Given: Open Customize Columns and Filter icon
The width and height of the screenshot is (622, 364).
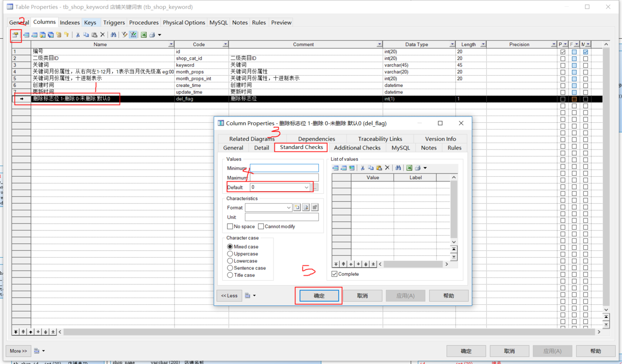Looking at the screenshot, I should (124, 35).
